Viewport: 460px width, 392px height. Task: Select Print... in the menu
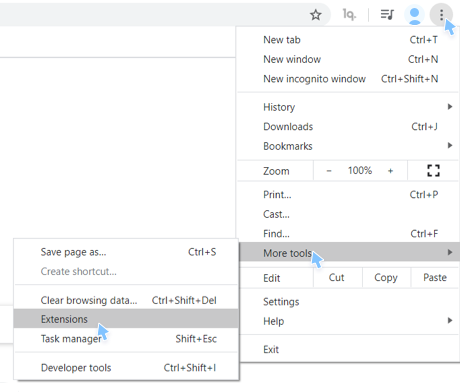tap(348, 195)
